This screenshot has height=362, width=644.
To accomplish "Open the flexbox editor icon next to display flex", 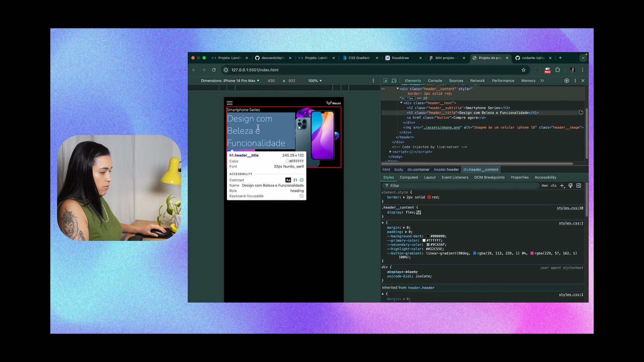I will [x=419, y=213].
